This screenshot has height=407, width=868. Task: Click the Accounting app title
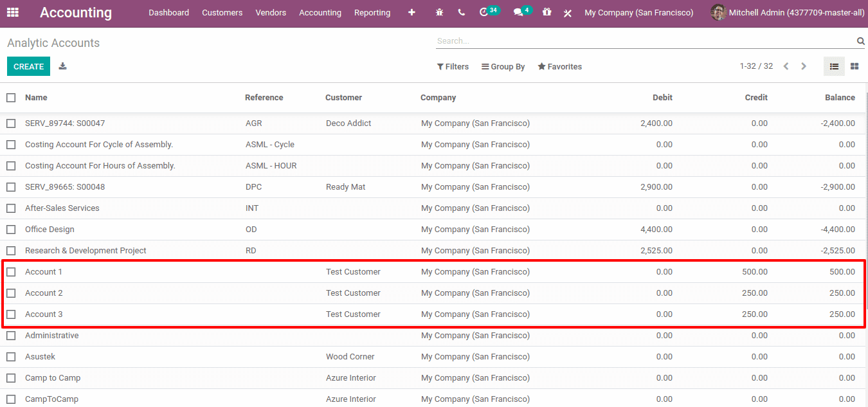click(x=76, y=13)
